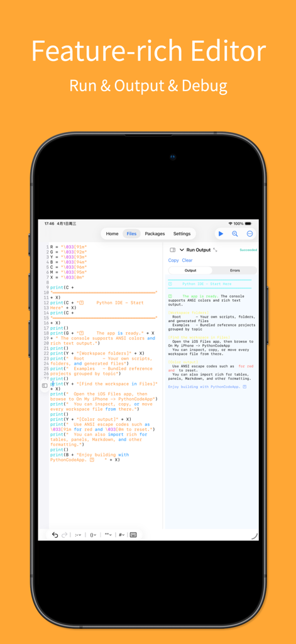296x644 pixels.
Task: Click code line 'print(Y + "[Color output]" + X)'
Action: pos(90,419)
